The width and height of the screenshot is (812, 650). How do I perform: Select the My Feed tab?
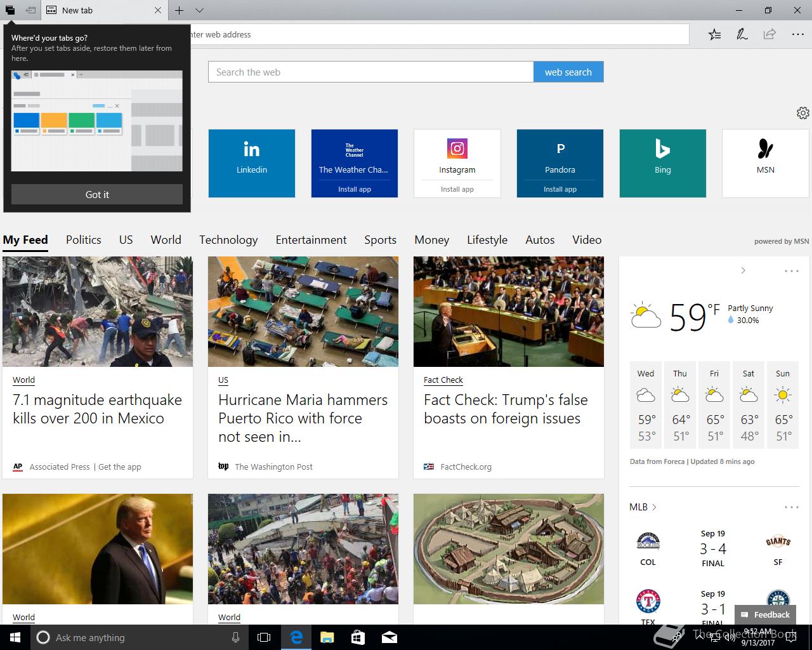click(25, 240)
